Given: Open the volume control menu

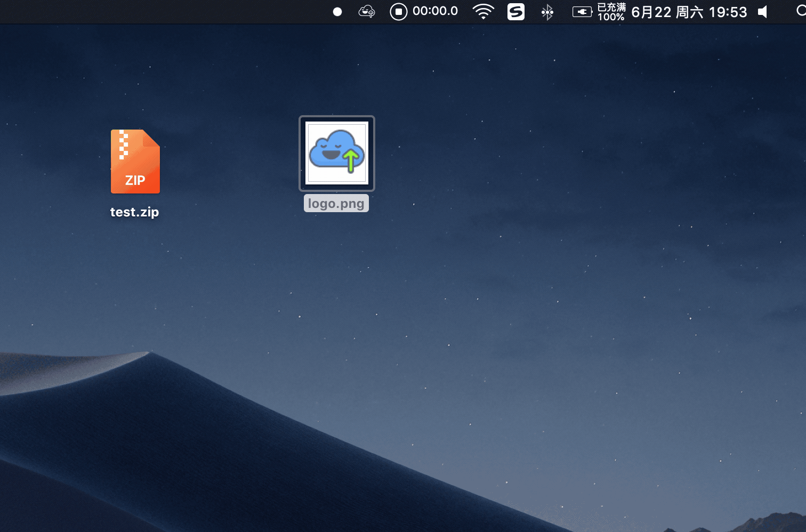Looking at the screenshot, I should [x=763, y=12].
